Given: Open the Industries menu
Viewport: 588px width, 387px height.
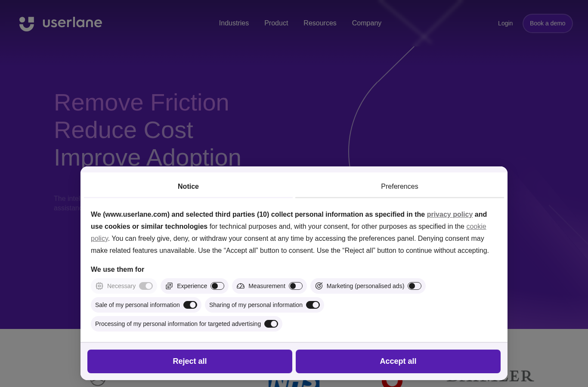Looking at the screenshot, I should pos(234,23).
